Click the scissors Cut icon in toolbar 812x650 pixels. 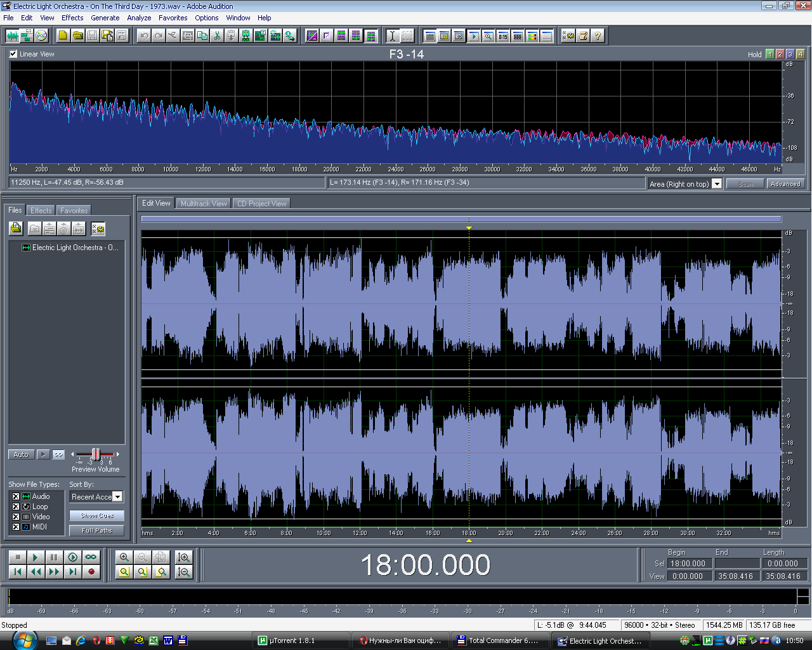coord(217,36)
